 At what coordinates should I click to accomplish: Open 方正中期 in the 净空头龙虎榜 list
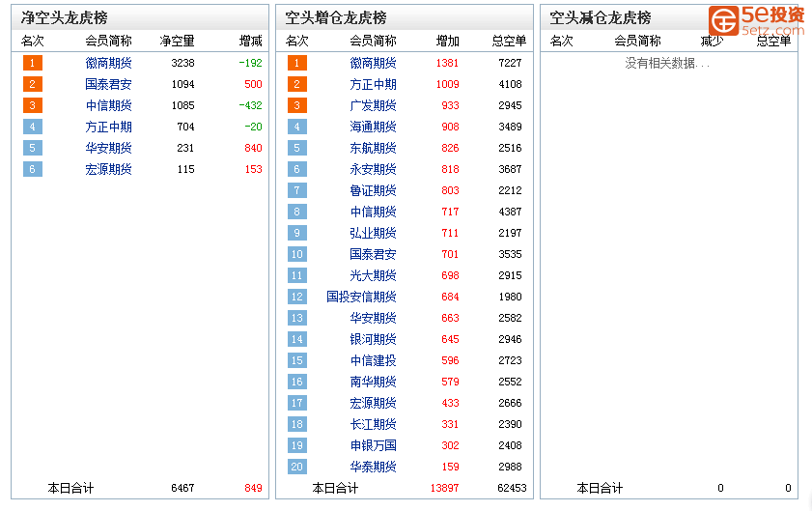pyautogui.click(x=108, y=127)
